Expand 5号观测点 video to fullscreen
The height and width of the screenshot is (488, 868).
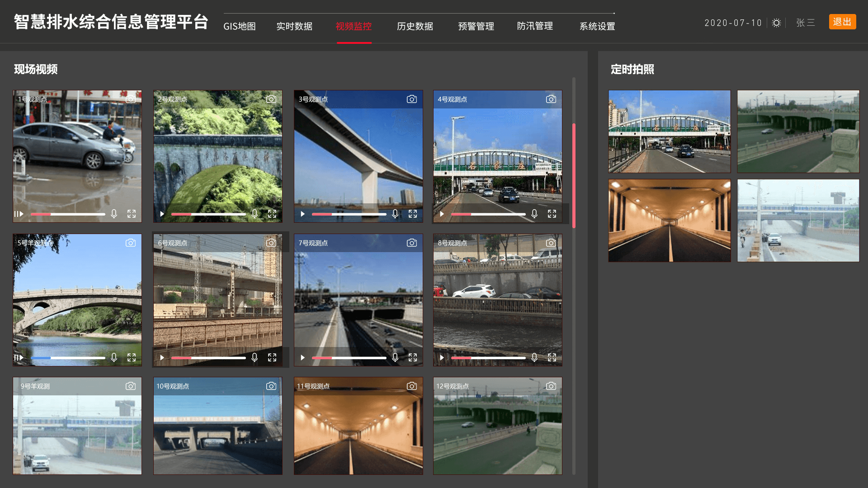132,357
